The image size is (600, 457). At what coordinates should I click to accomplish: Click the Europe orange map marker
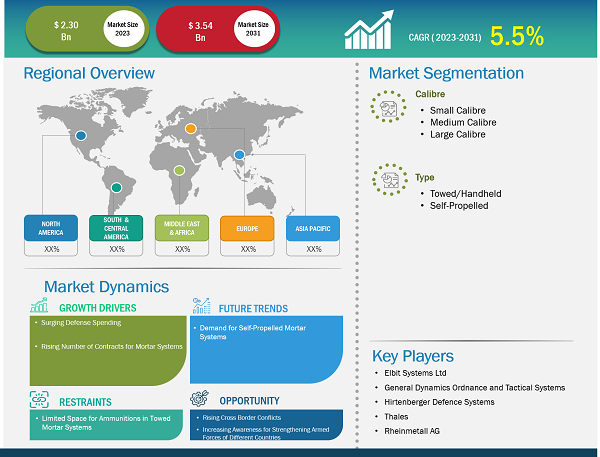pyautogui.click(x=191, y=129)
